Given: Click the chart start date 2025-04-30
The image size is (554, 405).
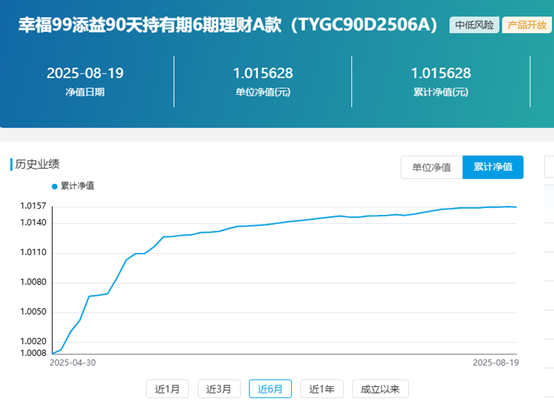Looking at the screenshot, I should tap(72, 363).
